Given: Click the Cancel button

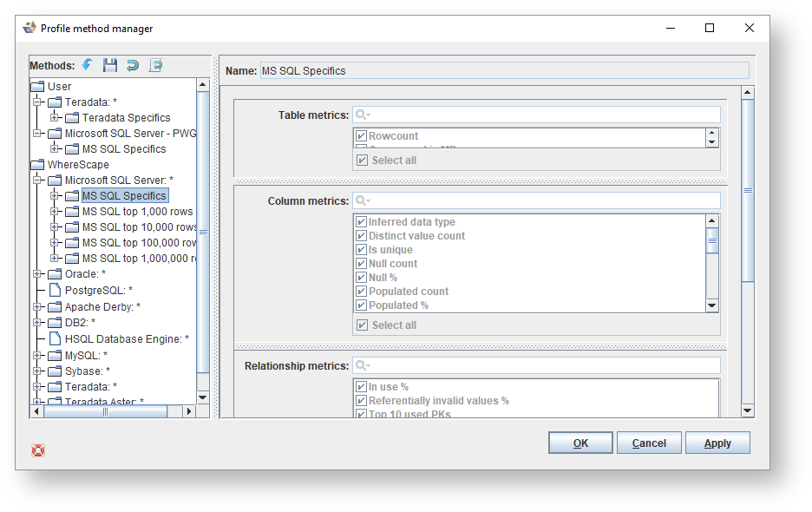Looking at the screenshot, I should (649, 443).
